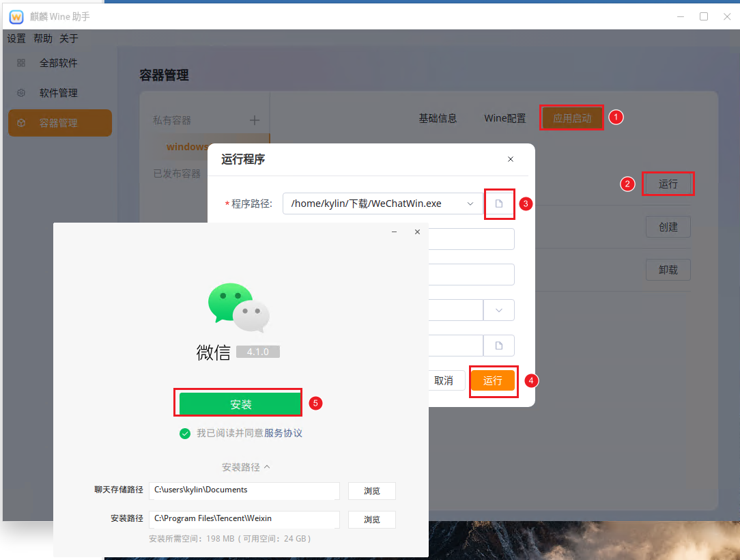The image size is (740, 560).
Task: Click the 4.1.0 version badge
Action: coord(257,352)
